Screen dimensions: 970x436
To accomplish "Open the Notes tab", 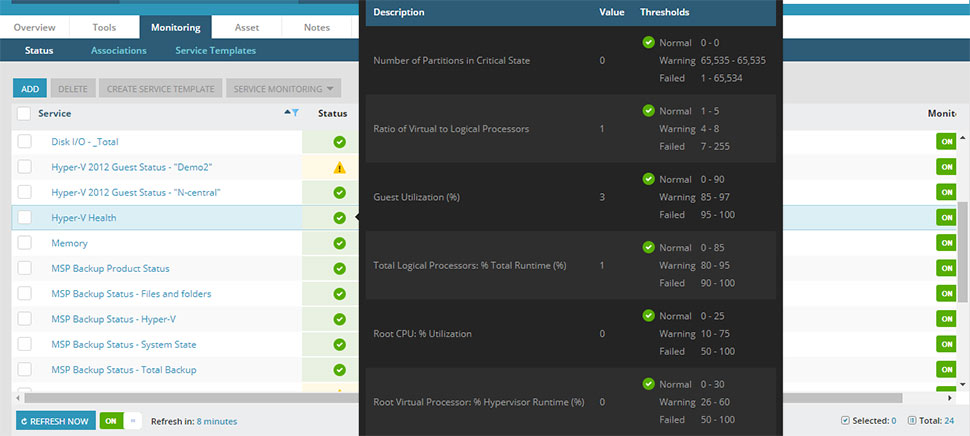I will pyautogui.click(x=317, y=27).
